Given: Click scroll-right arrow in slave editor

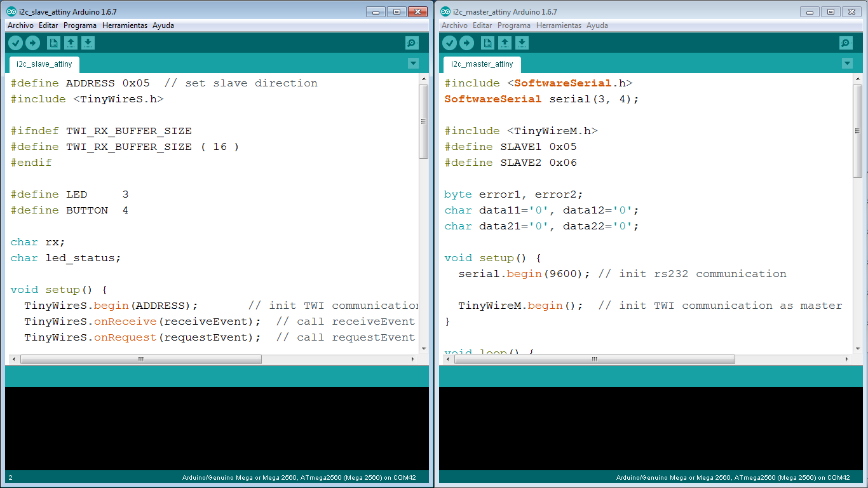Looking at the screenshot, I should [414, 359].
